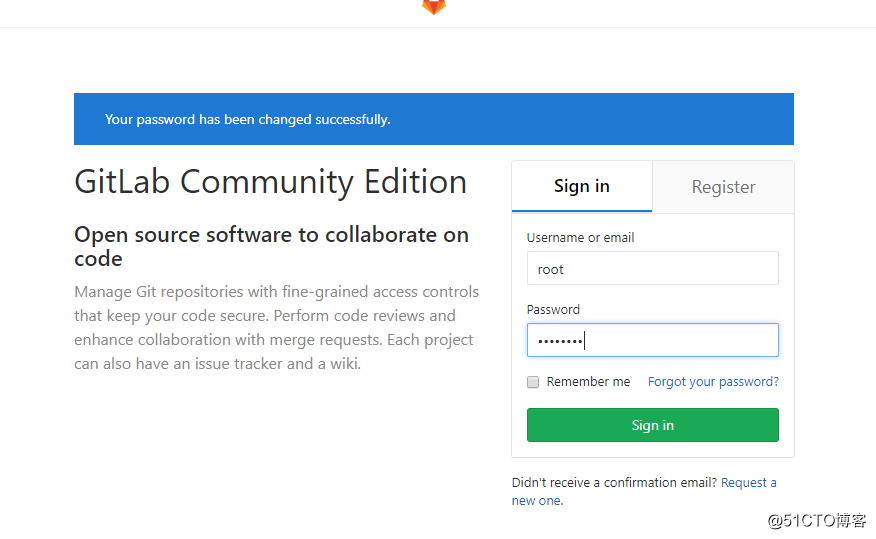Click the password changed success banner text

pyautogui.click(x=247, y=120)
